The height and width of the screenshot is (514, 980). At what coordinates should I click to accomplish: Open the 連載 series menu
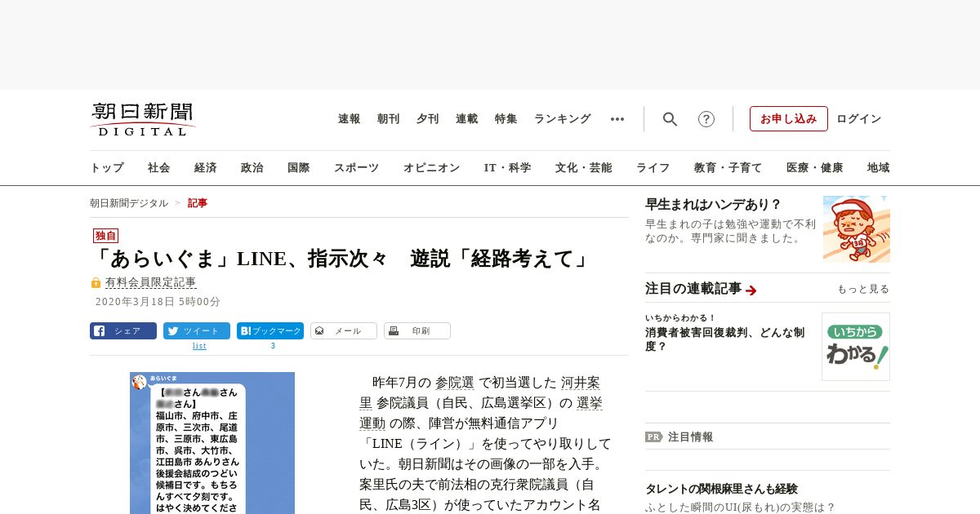click(467, 119)
